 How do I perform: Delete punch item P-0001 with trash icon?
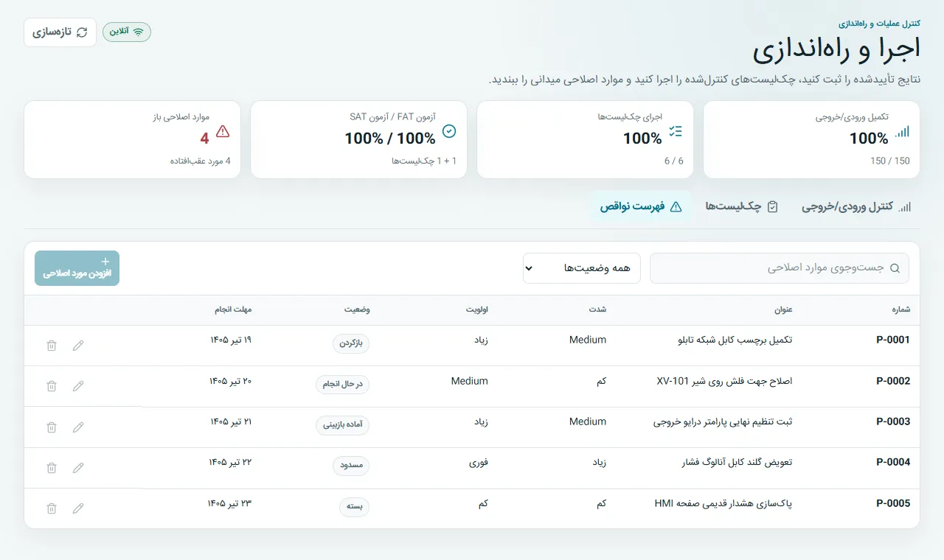click(x=52, y=346)
